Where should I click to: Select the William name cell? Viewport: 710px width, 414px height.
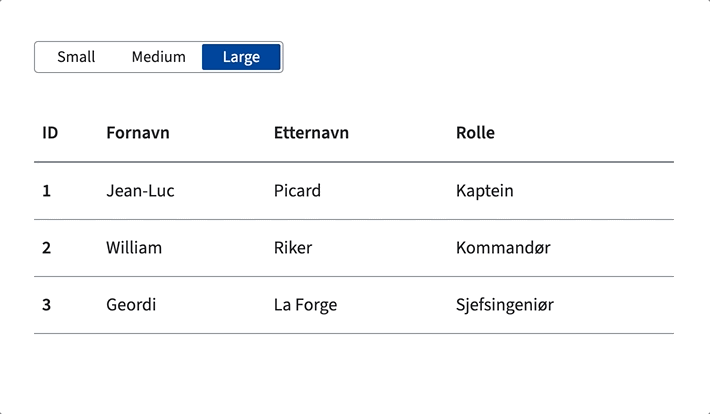(x=134, y=247)
